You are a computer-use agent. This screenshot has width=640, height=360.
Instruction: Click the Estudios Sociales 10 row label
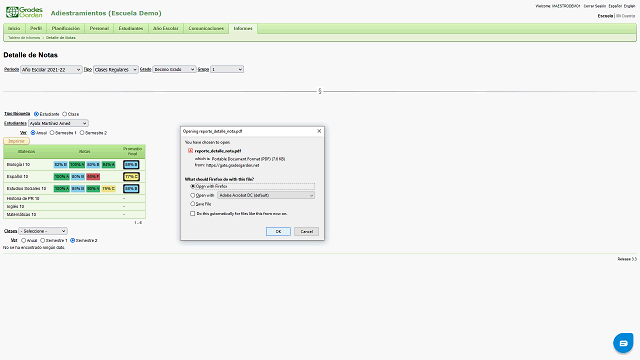click(27, 189)
